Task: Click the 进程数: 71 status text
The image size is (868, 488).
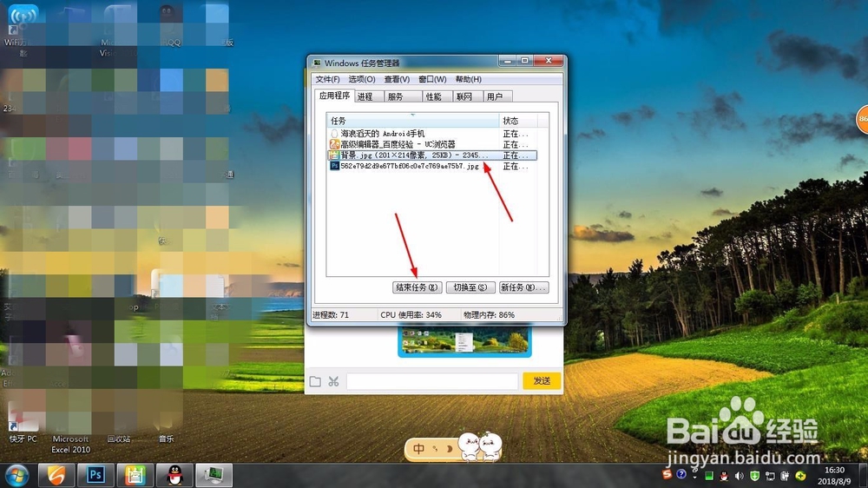Action: pos(331,314)
